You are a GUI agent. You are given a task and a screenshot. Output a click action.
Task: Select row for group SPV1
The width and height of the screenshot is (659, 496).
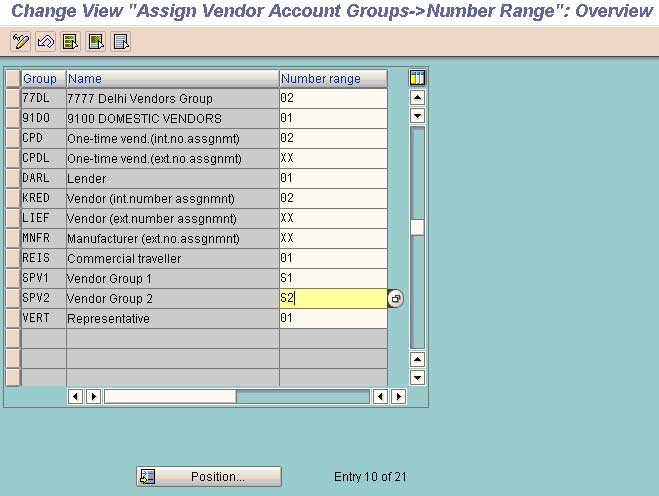13,278
